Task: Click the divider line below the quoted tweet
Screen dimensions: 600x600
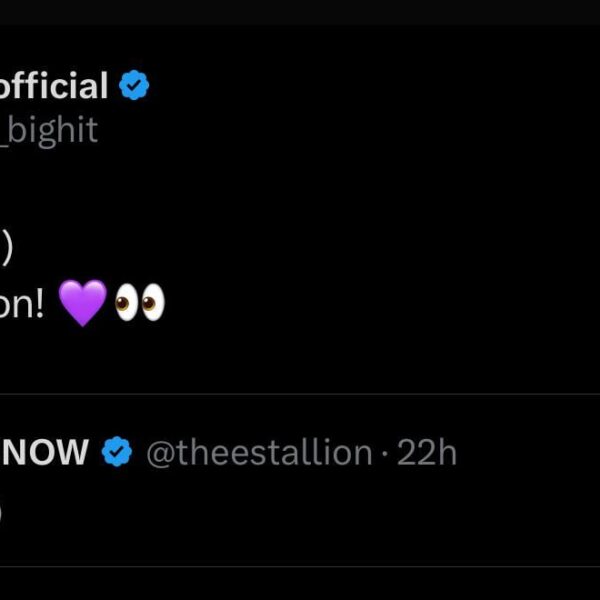Action: (300, 567)
